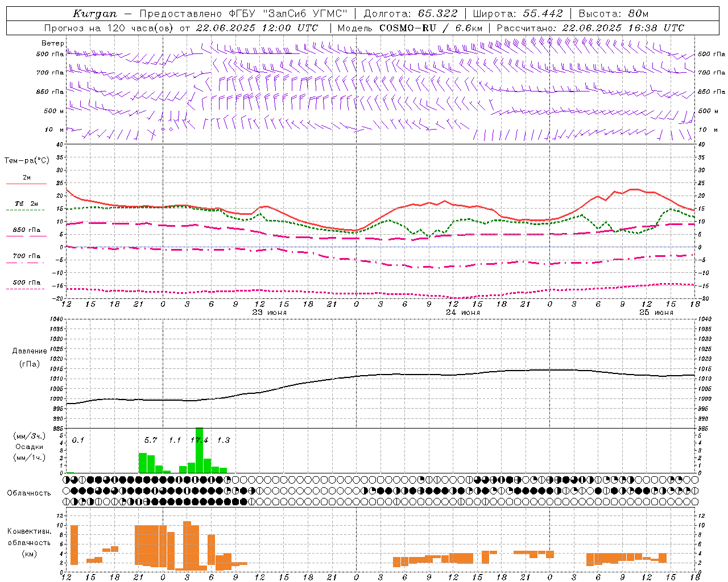Click the '(км)' convective cloud unit label

coord(29,554)
